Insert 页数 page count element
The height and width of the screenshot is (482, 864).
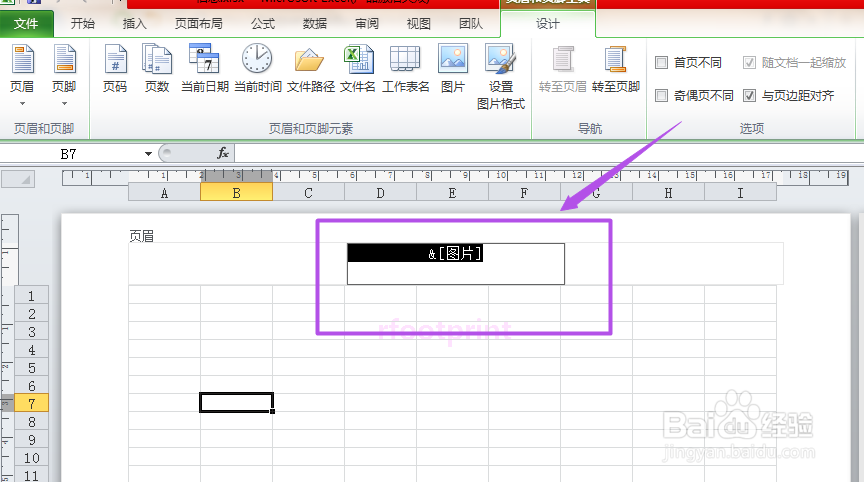tap(157, 69)
